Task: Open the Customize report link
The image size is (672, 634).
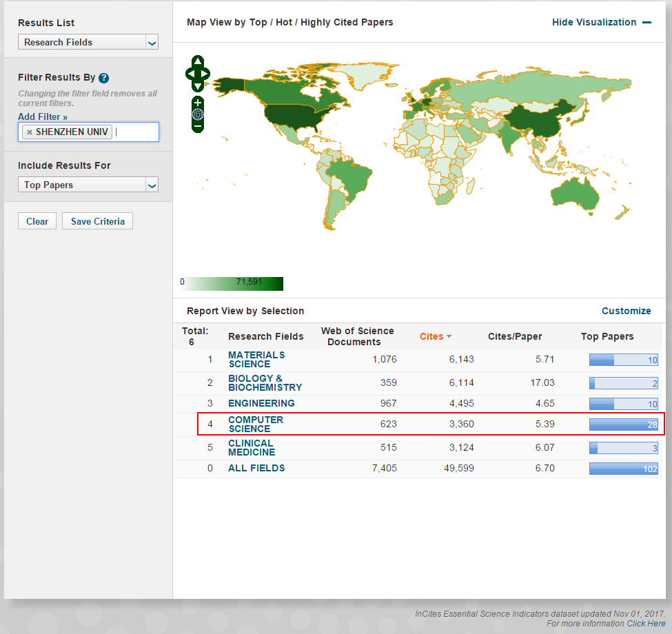Action: pos(626,311)
